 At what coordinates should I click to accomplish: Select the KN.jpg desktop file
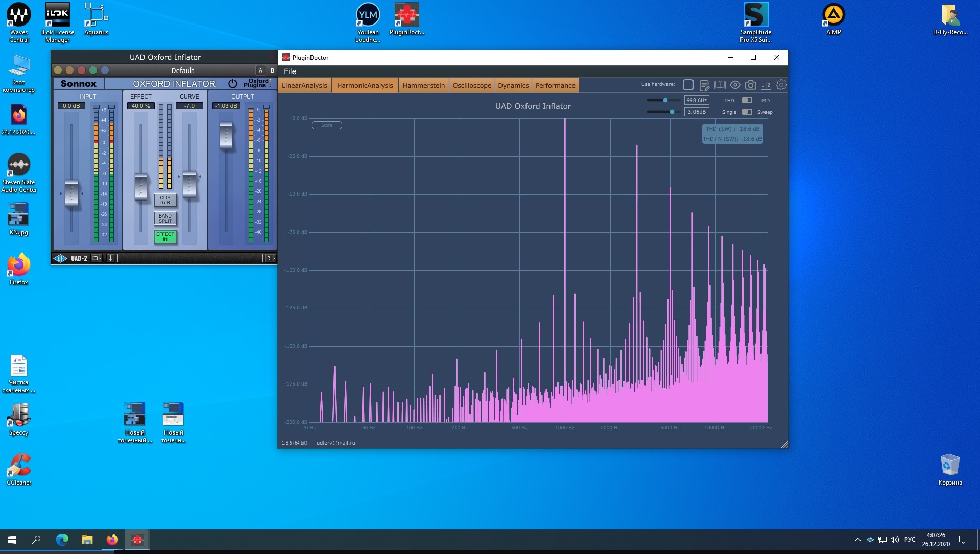19,220
